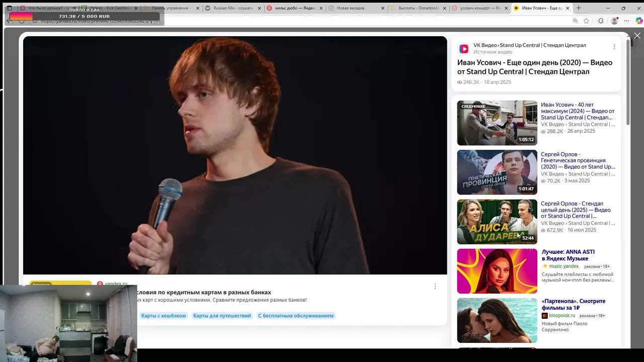Image resolution: width=644 pixels, height=362 pixels.
Task: Click the 246,3K view count
Action: pos(468,82)
